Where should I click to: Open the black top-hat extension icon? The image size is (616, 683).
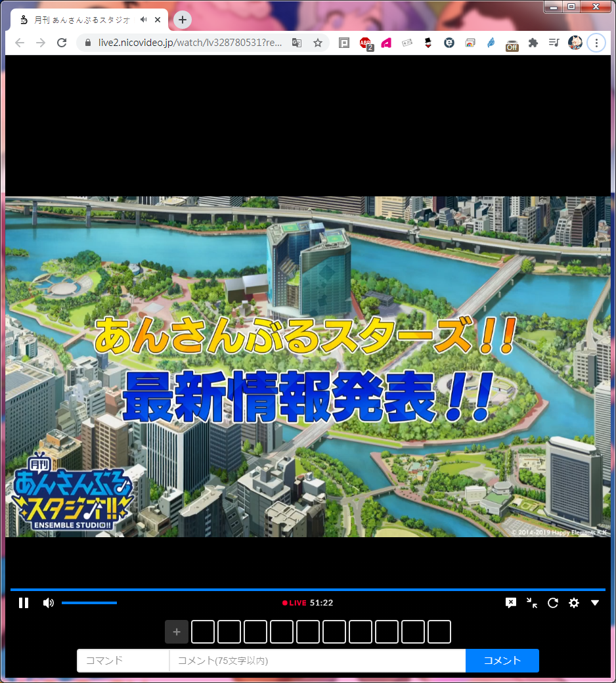[x=428, y=43]
